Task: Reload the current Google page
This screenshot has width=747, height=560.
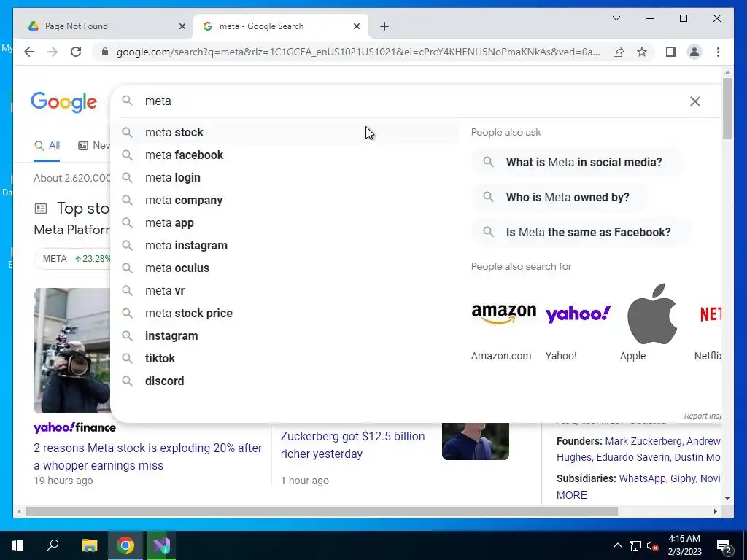Action: (76, 52)
